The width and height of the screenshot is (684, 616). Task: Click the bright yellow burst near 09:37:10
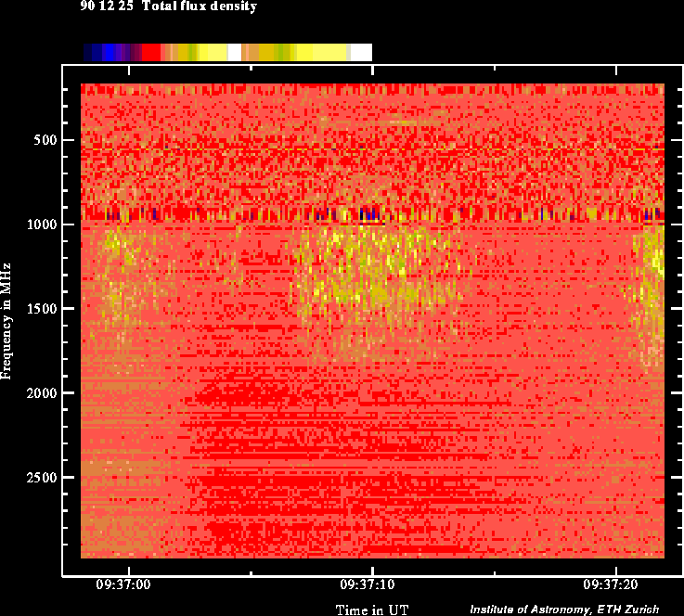[378, 270]
